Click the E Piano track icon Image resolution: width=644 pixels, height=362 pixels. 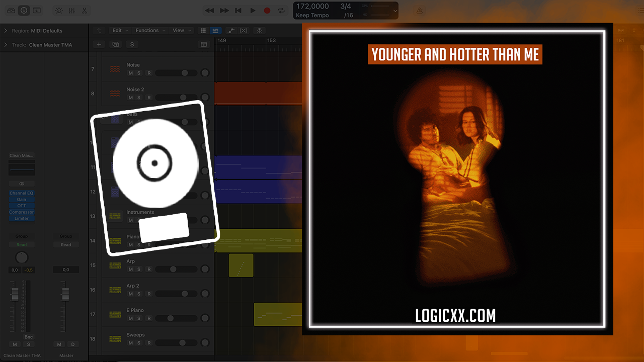[x=115, y=315]
